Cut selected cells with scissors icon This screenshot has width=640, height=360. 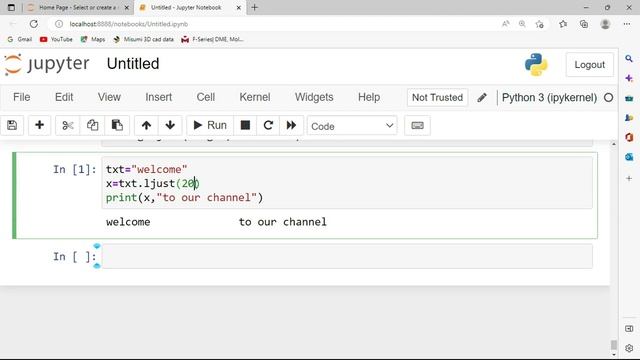pyautogui.click(x=67, y=125)
